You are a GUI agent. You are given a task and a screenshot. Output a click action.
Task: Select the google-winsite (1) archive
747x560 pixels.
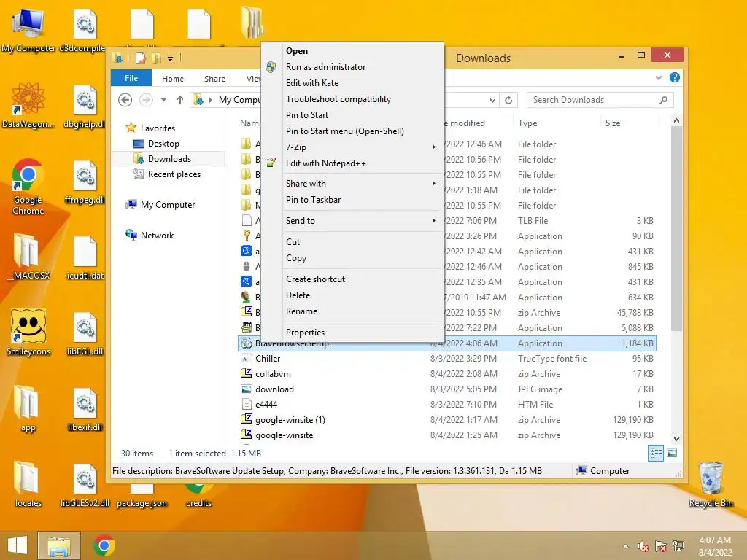click(x=447, y=419)
